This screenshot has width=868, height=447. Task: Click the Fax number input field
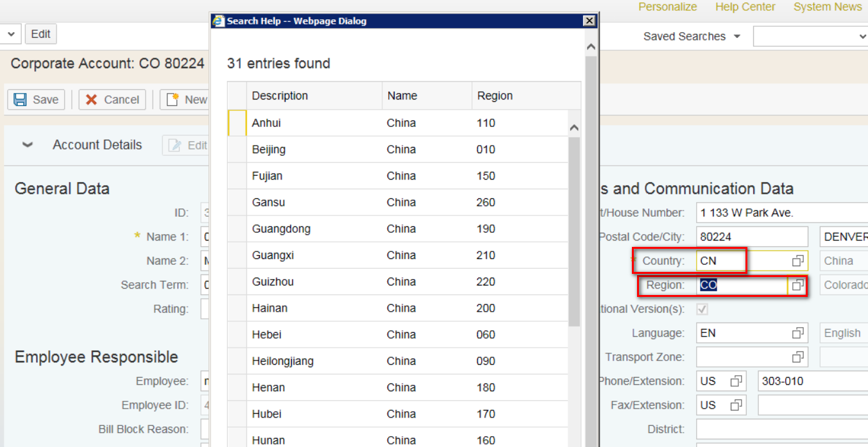[813, 405]
